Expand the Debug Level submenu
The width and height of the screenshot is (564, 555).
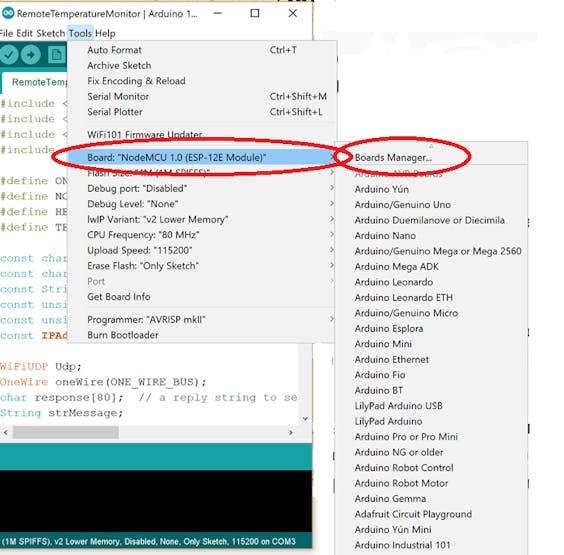coord(202,204)
